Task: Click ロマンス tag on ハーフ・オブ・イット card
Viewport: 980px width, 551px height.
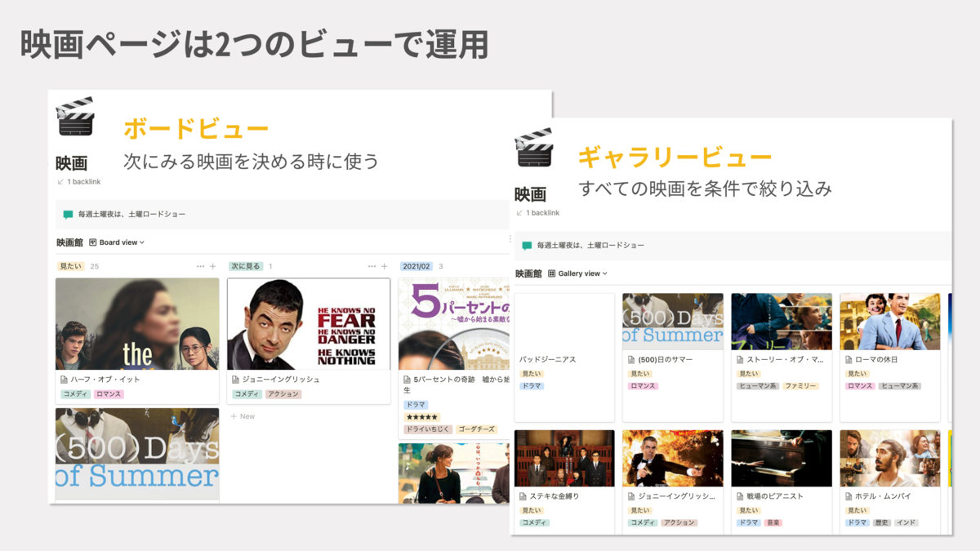Action: point(109,394)
